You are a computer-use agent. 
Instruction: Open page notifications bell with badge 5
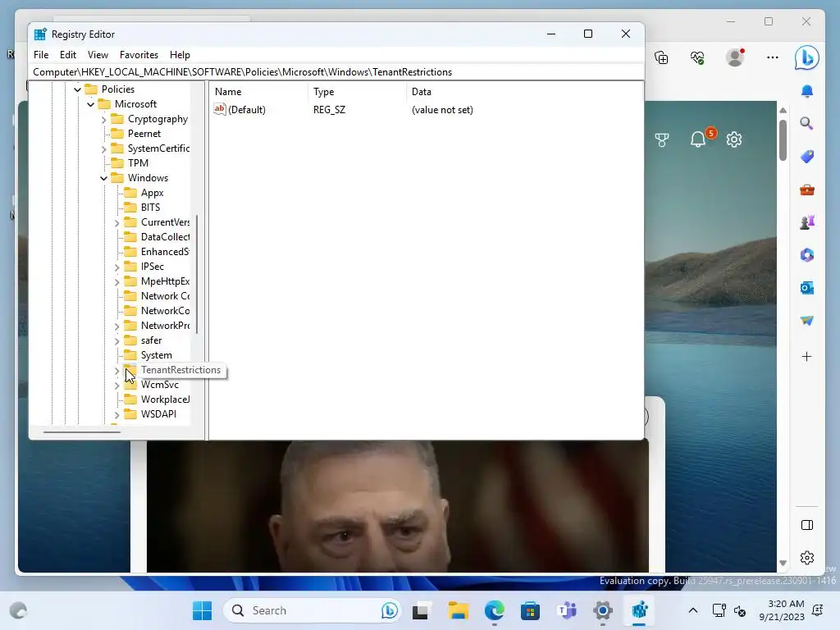click(698, 139)
